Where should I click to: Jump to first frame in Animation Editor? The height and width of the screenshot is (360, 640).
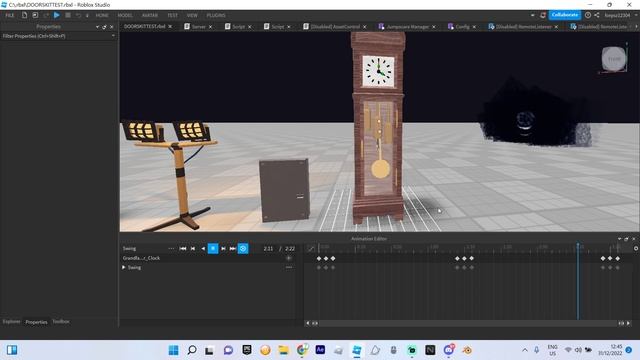pyautogui.click(x=183, y=249)
